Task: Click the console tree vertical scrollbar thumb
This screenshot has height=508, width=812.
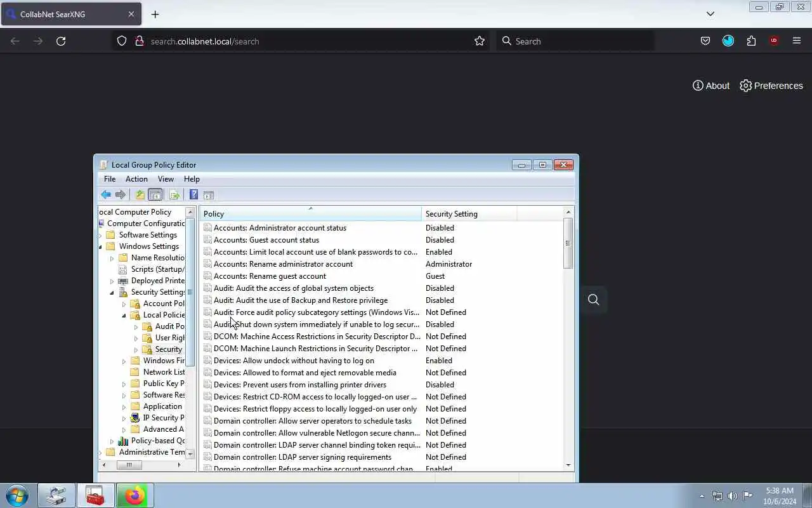Action: click(x=190, y=292)
